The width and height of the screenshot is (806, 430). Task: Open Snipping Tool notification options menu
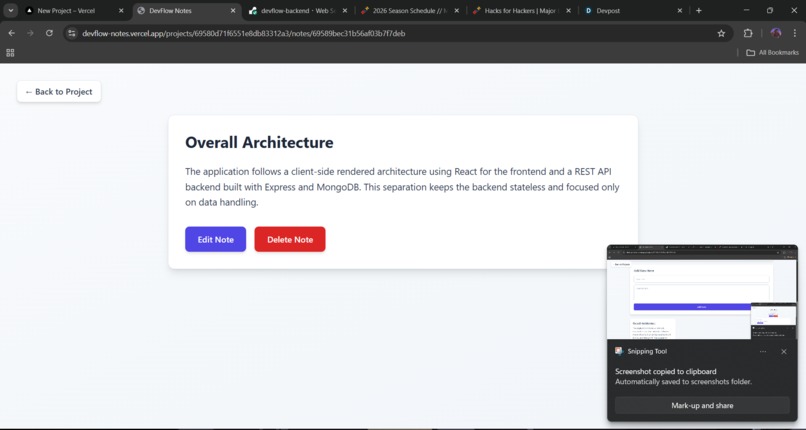pos(763,352)
